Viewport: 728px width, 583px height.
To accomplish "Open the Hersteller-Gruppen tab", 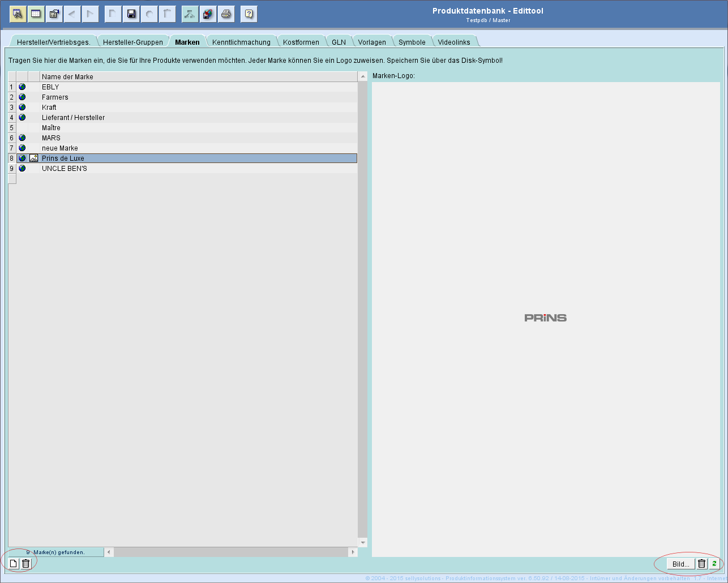I will coord(132,42).
